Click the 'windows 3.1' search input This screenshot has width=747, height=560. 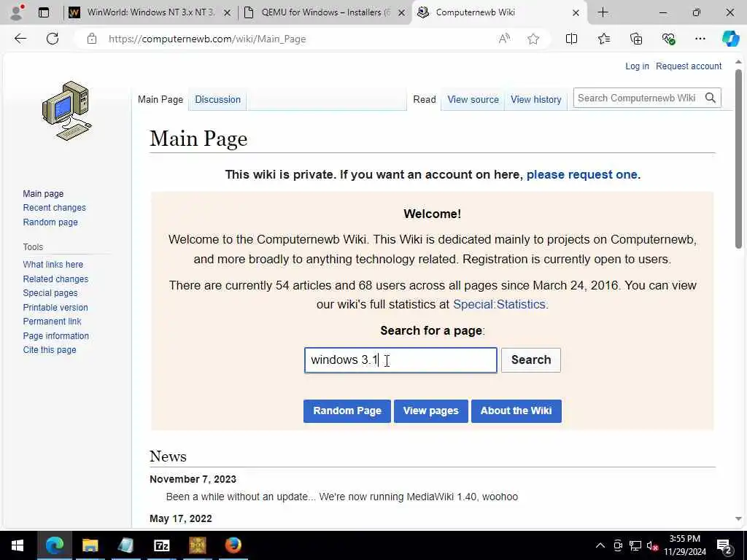coord(400,360)
